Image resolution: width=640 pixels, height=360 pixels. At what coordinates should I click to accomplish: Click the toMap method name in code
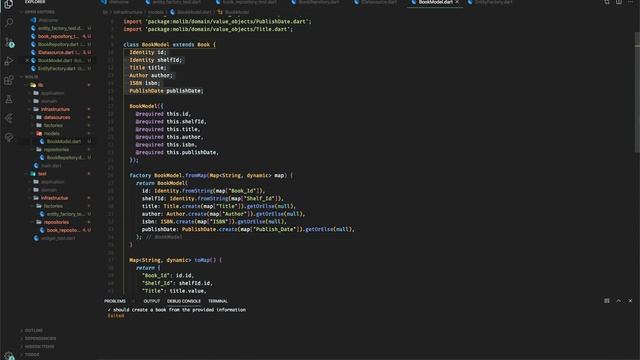(x=203, y=260)
